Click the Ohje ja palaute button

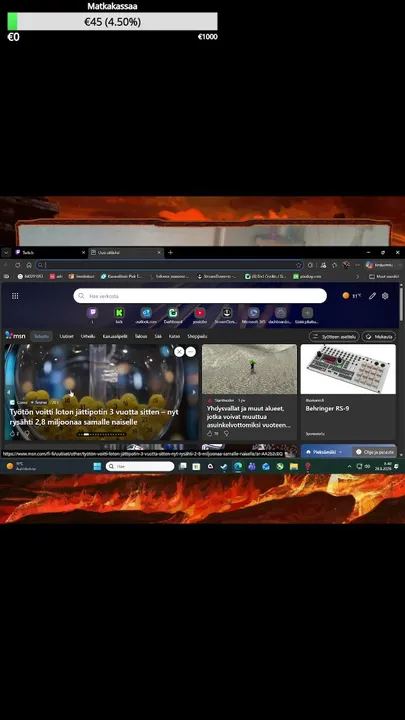[375, 452]
